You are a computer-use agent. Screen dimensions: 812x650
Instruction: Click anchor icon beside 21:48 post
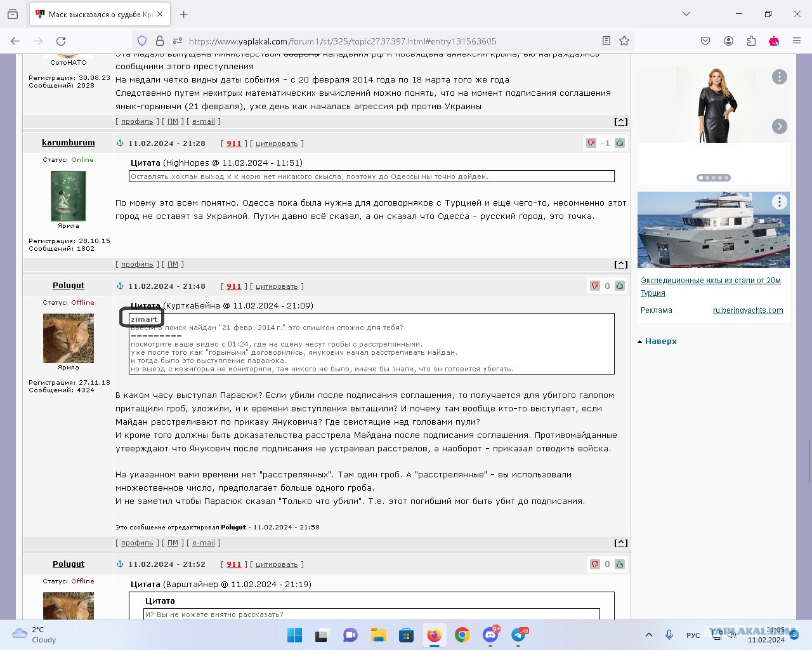120,286
